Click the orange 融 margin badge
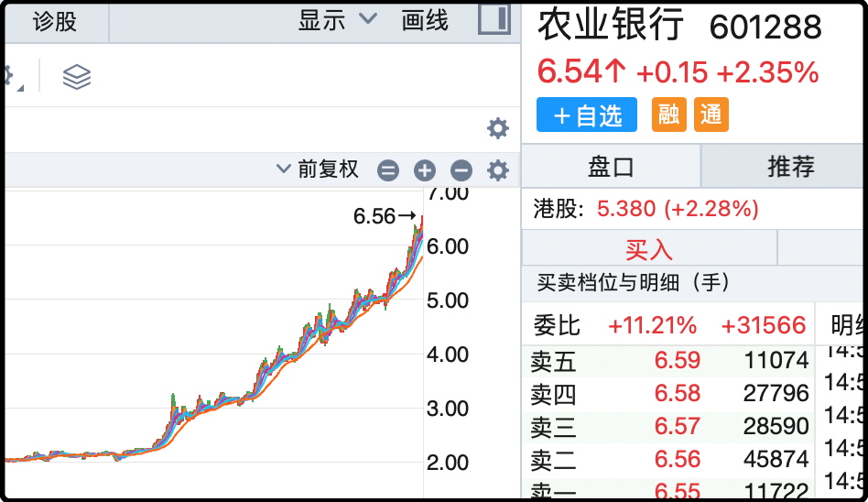This screenshot has width=868, height=502. (668, 115)
